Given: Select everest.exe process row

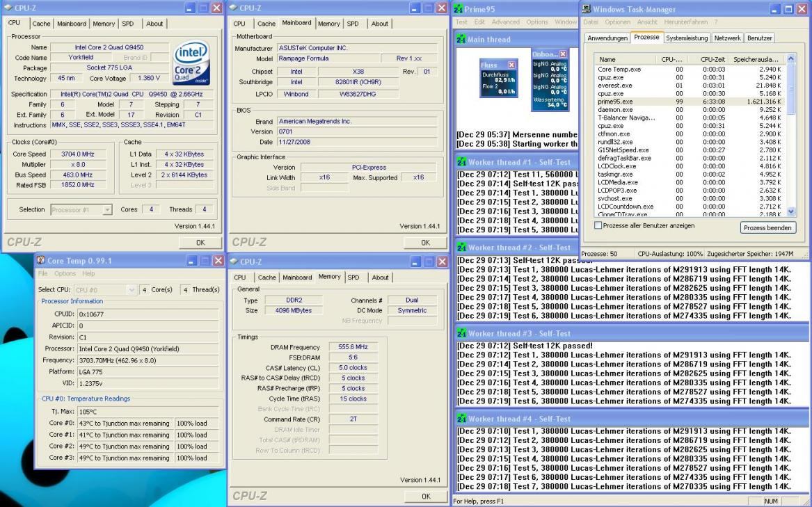Looking at the screenshot, I should coord(690,86).
